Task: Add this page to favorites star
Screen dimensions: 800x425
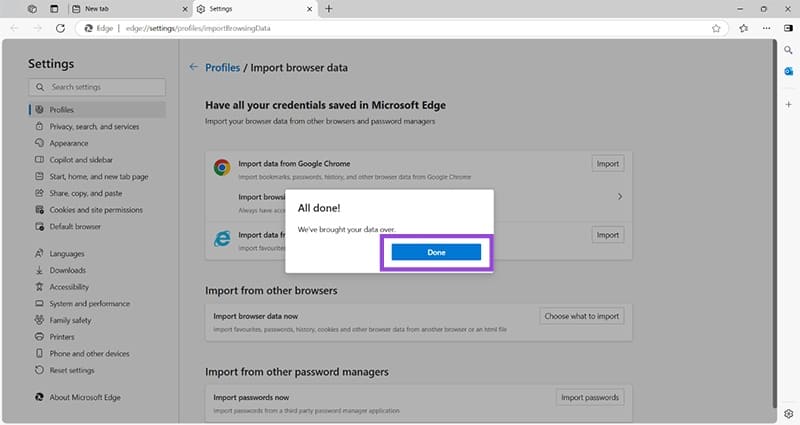Action: (x=716, y=28)
